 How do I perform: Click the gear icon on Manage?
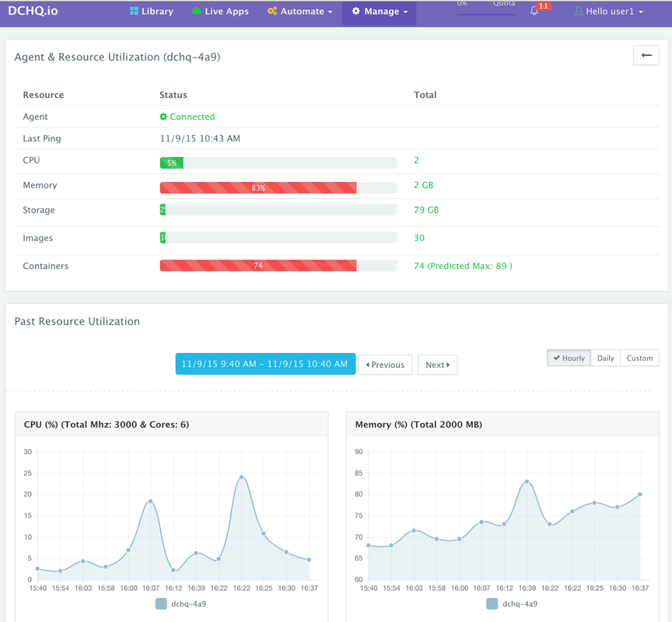[358, 12]
